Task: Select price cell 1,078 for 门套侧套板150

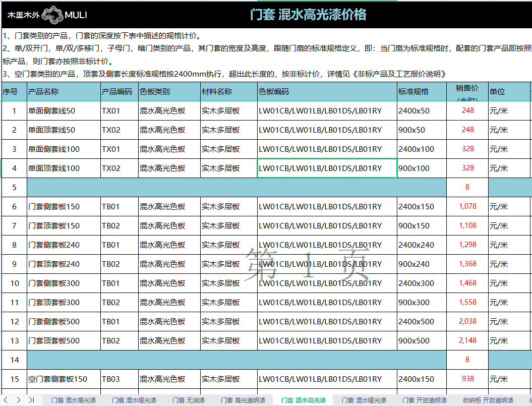Action: 467,206
